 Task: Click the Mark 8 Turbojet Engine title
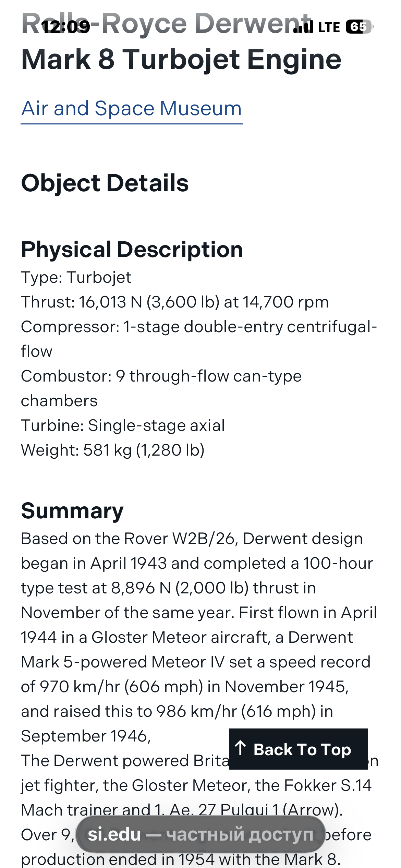tap(181, 59)
